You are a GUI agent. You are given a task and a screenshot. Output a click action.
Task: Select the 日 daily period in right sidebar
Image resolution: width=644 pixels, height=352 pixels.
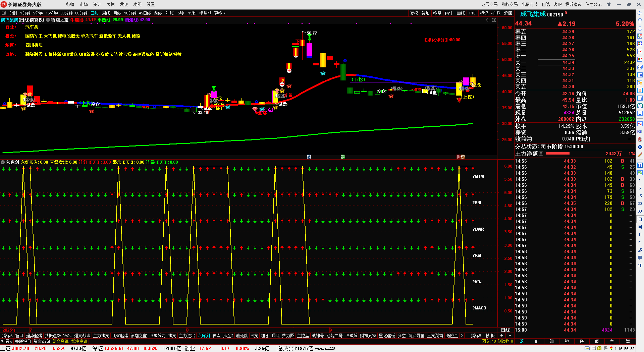[x=640, y=219]
